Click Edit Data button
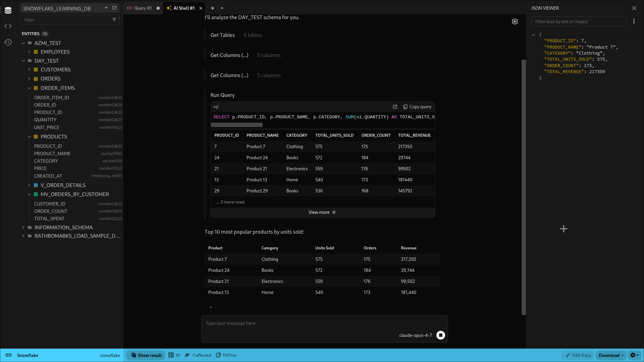 coord(578,355)
